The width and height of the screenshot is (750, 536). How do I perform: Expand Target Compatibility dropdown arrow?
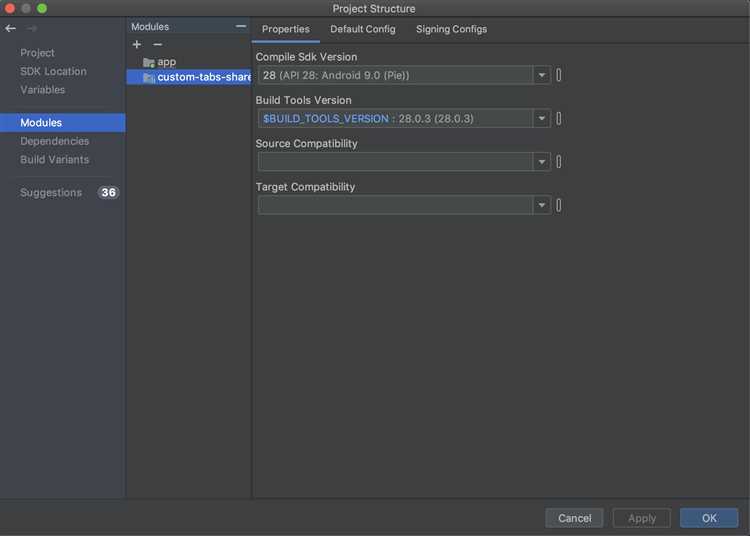coord(541,205)
